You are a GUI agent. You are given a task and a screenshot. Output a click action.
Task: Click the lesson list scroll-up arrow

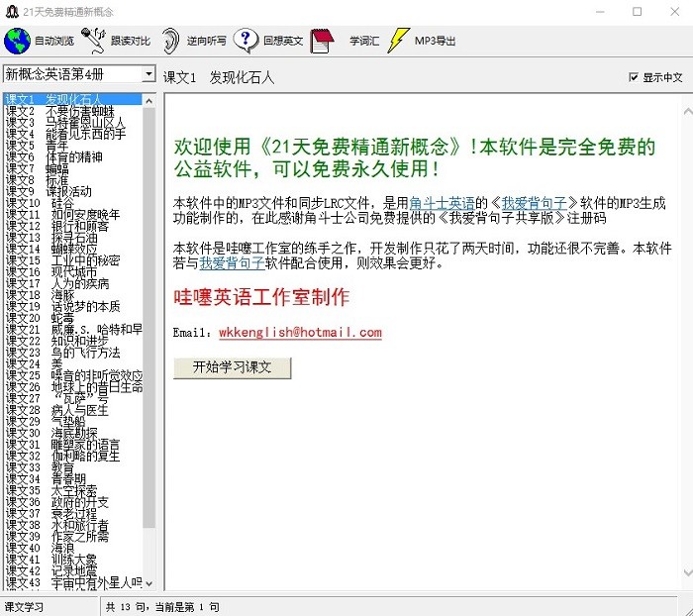[149, 99]
